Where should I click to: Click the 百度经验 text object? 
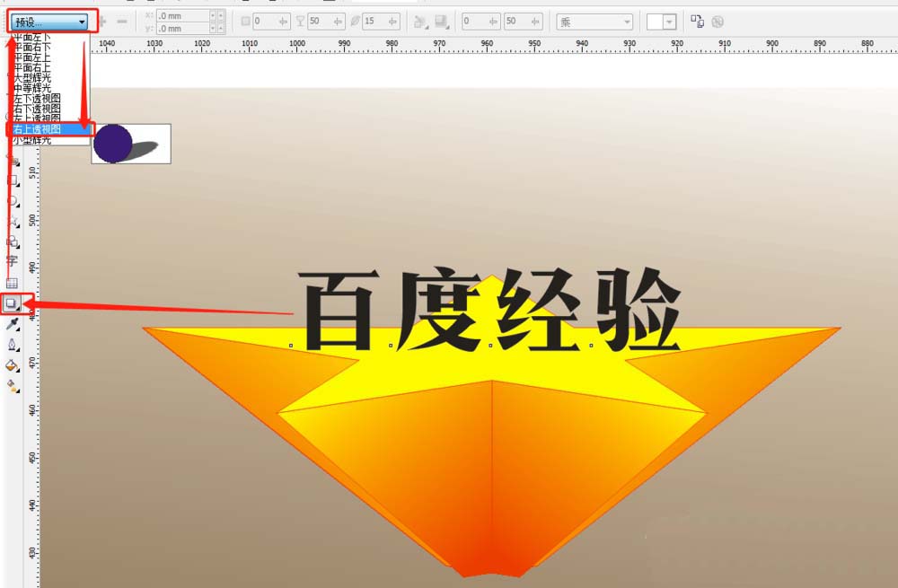click(491, 310)
